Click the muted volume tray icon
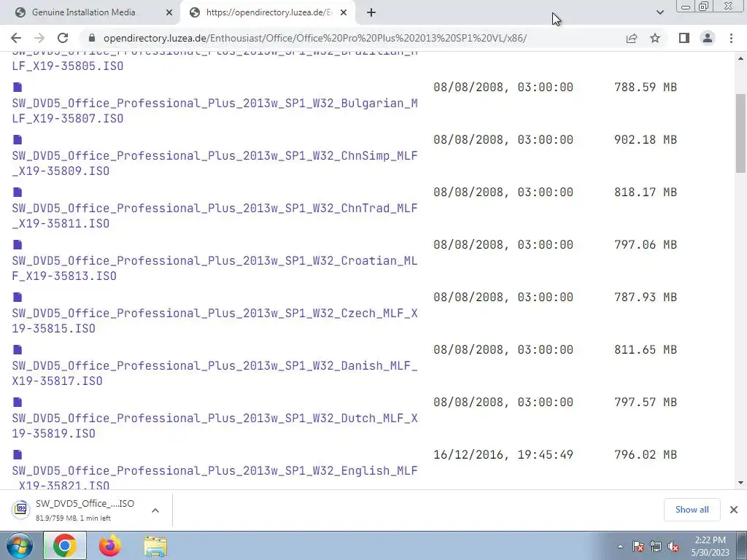 click(x=673, y=547)
